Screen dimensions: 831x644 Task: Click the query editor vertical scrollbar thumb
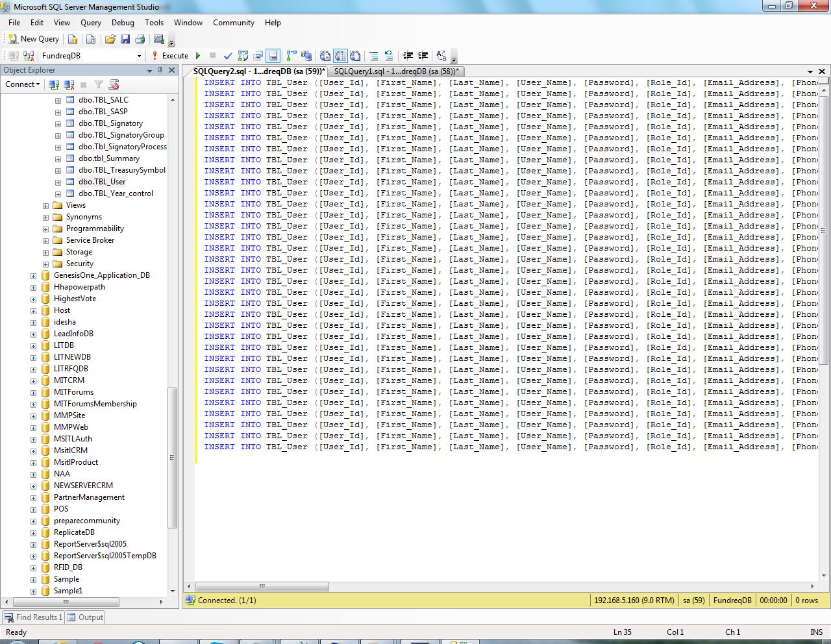(823, 230)
